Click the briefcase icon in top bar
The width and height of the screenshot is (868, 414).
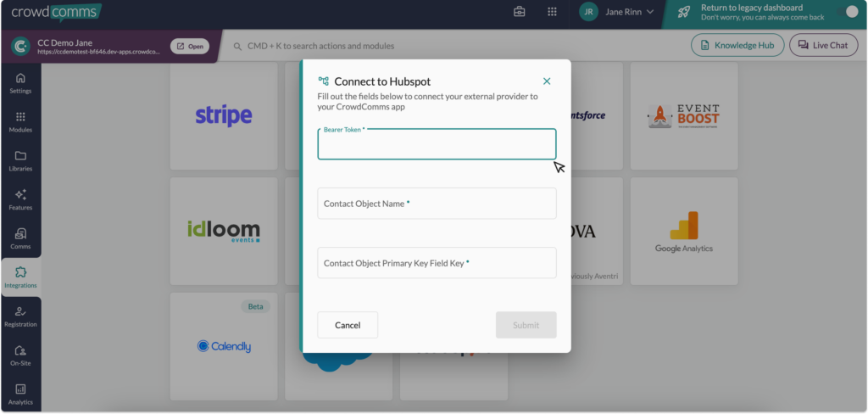[x=520, y=12]
